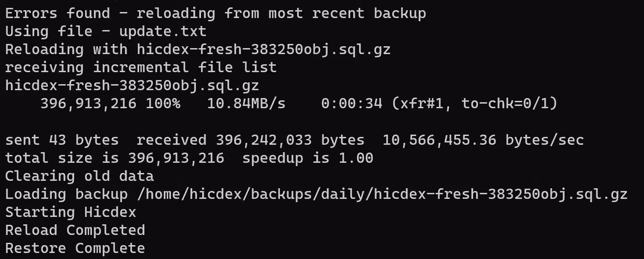
Task: Select the 'Reloading with hicdex-fresh' line
Action: point(198,49)
